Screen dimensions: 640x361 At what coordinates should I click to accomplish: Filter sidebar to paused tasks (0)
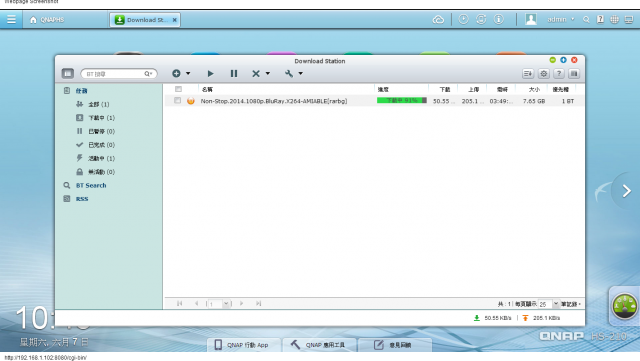click(101, 131)
